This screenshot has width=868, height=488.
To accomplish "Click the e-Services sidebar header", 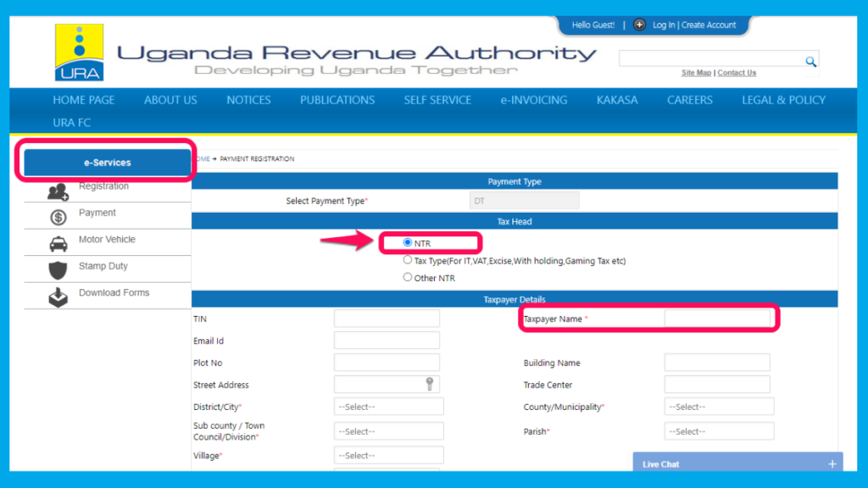I will (x=108, y=162).
